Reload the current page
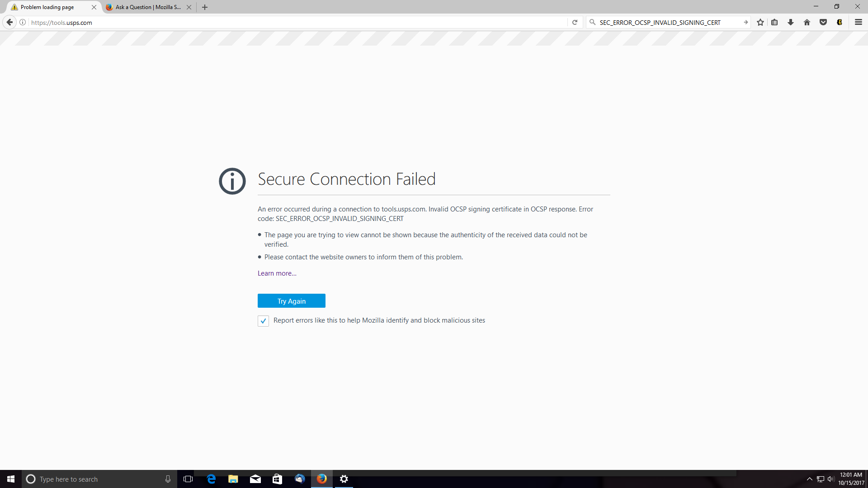Image resolution: width=868 pixels, height=488 pixels. (575, 22)
